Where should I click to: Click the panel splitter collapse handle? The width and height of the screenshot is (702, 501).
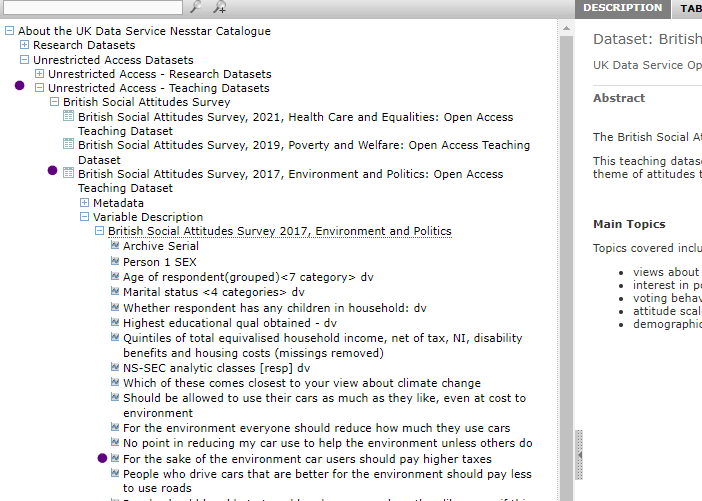pyautogui.click(x=579, y=455)
